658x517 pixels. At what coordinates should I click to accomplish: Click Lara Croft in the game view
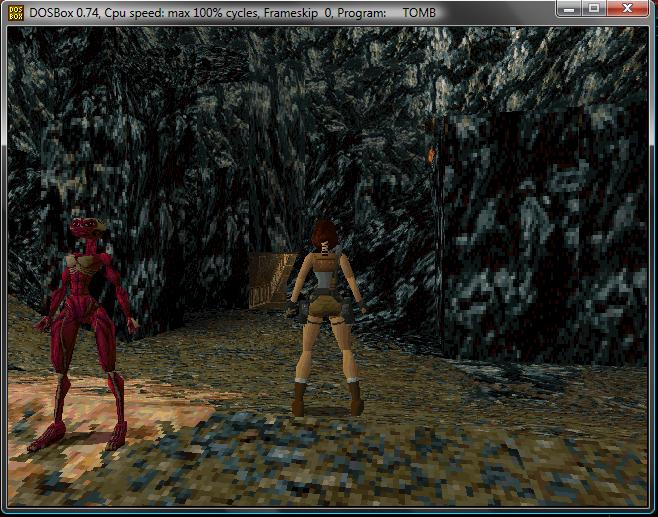[x=325, y=319]
